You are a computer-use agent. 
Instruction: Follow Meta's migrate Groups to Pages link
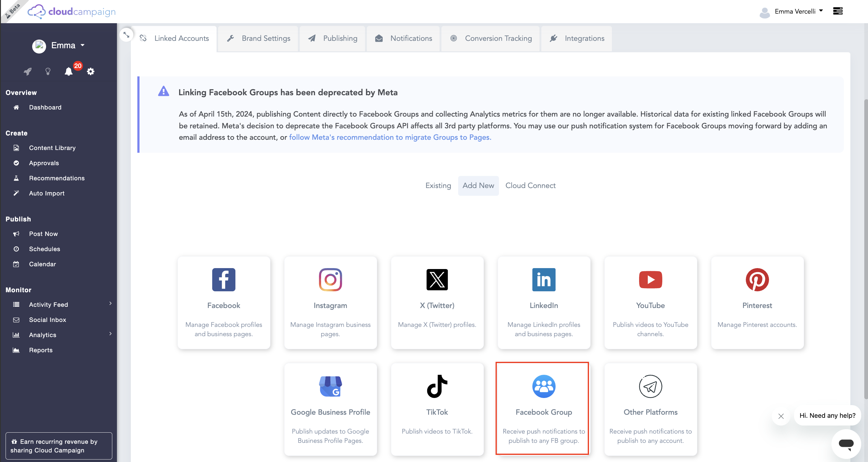click(390, 137)
